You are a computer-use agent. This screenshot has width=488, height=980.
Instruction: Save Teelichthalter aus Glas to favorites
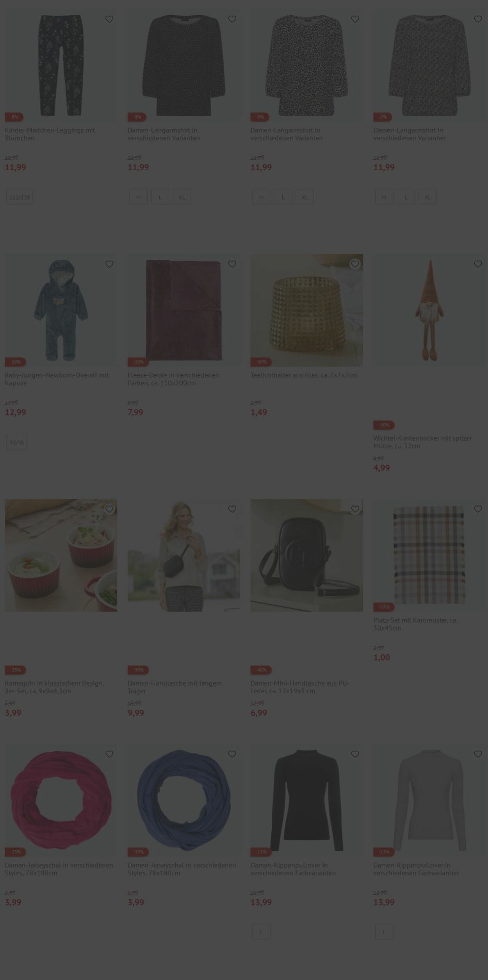click(355, 264)
